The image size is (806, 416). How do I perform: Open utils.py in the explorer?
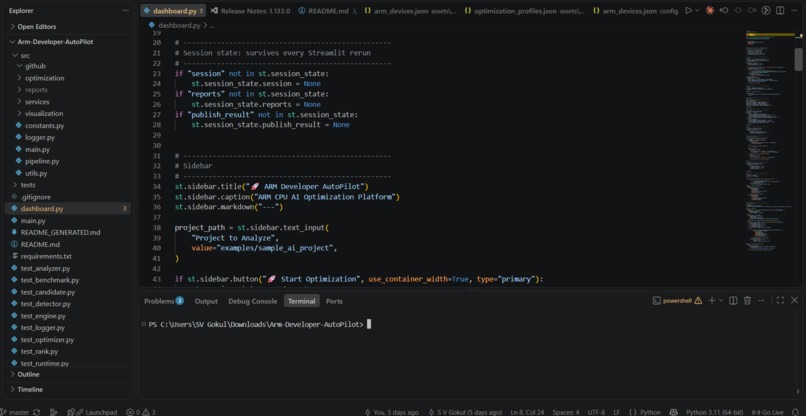tap(36, 173)
